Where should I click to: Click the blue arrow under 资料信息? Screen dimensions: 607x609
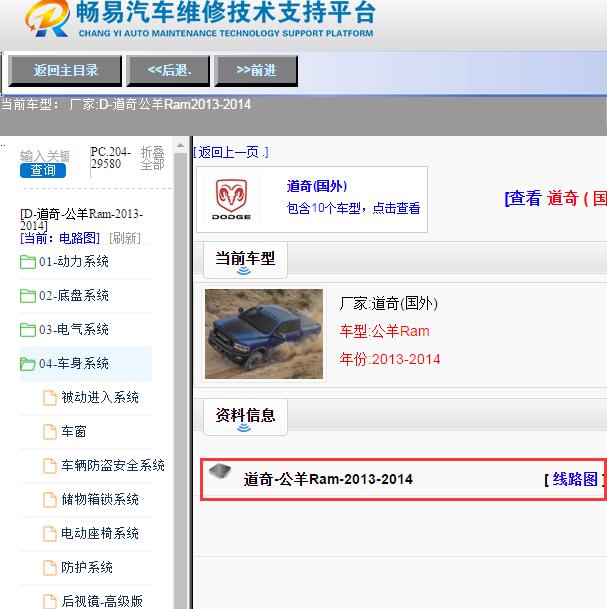(x=244, y=428)
